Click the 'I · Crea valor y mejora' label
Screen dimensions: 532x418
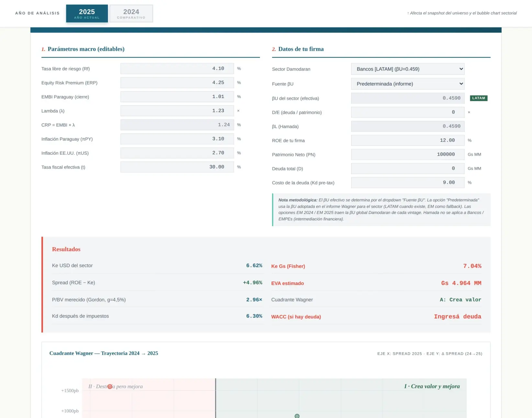click(432, 386)
